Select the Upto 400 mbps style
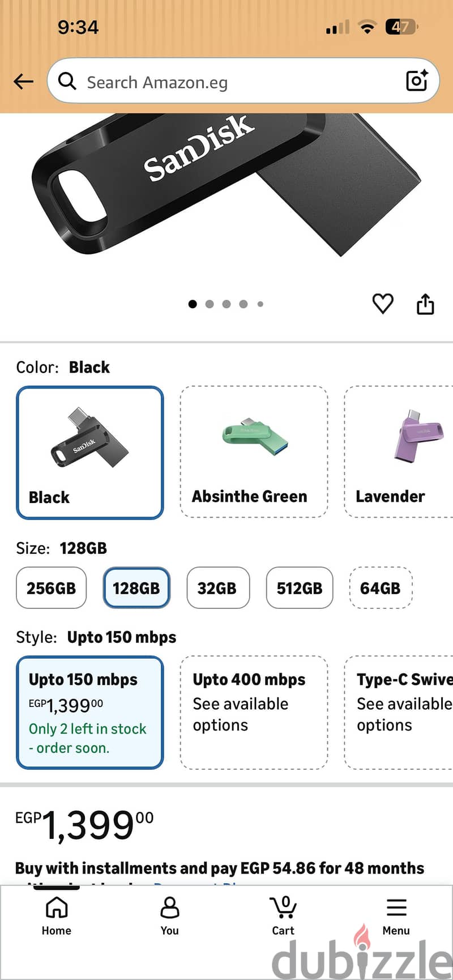The height and width of the screenshot is (980, 453). (x=254, y=713)
